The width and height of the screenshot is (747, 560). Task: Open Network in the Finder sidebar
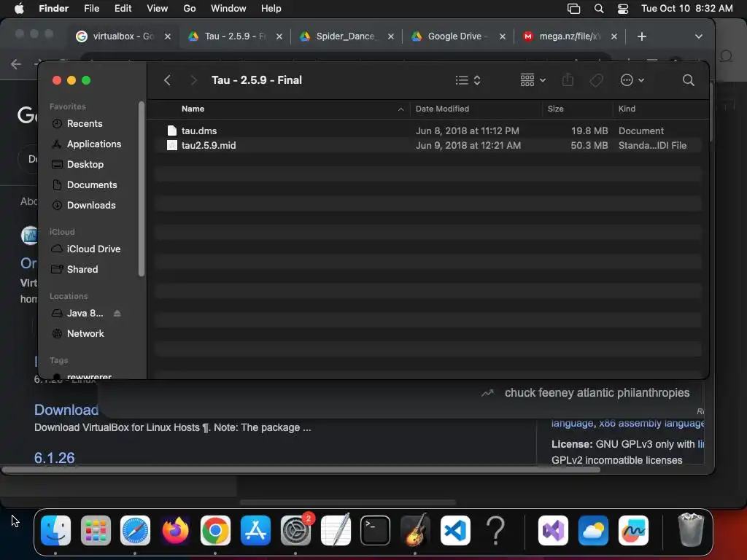tap(85, 334)
